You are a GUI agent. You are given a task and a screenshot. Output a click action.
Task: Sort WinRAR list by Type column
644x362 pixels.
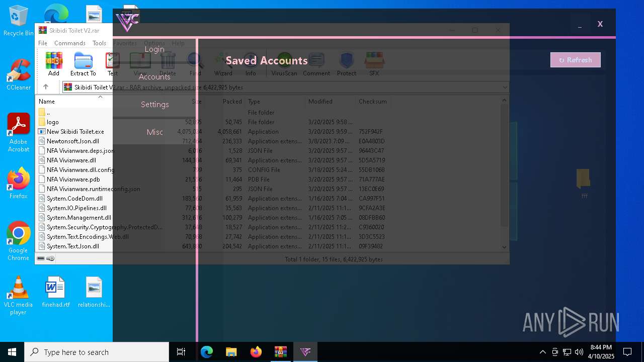254,102
